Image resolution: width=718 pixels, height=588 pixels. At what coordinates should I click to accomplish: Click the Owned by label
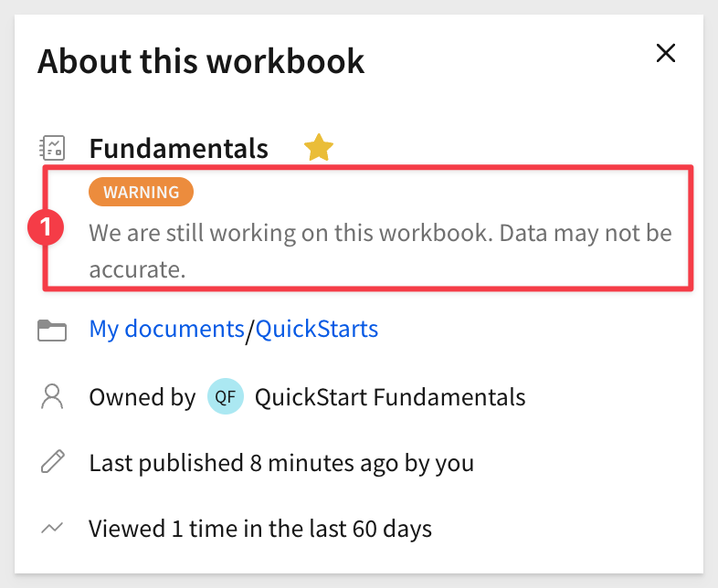[x=143, y=397]
